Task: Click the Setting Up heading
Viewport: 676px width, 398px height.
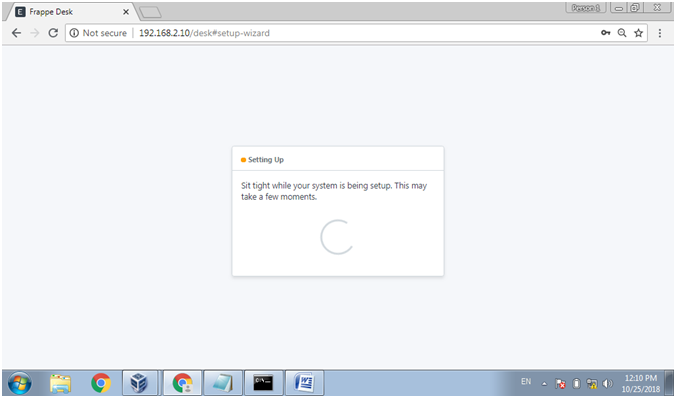Action: (266, 160)
